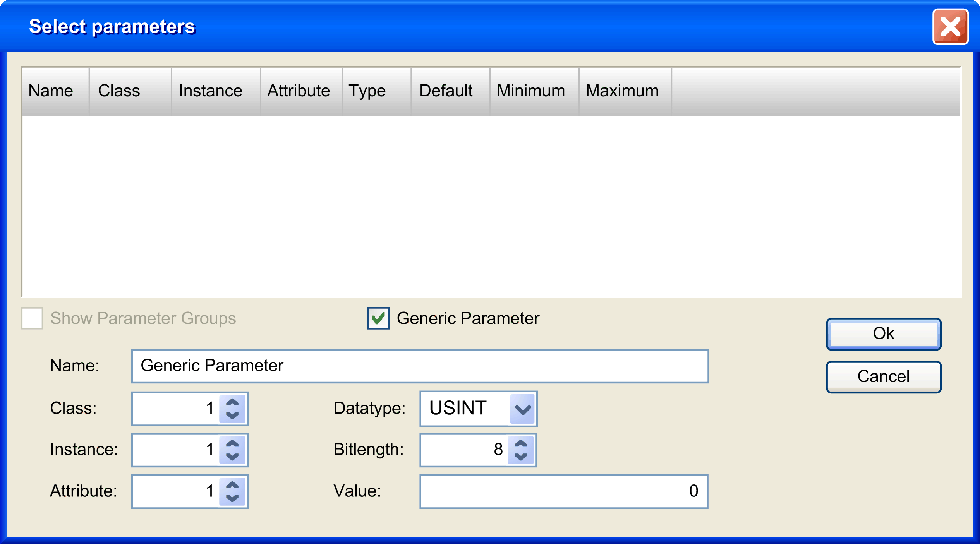
Task: Confirm the dialog with Ok
Action: click(x=884, y=334)
